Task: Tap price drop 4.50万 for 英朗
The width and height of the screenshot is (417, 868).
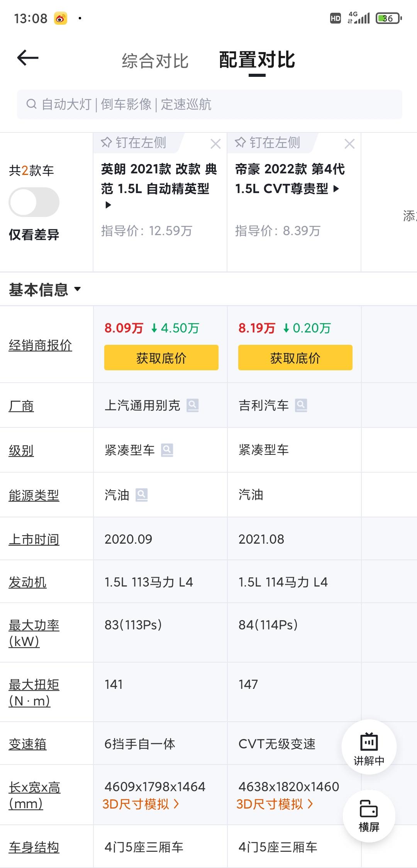Action: tap(175, 328)
